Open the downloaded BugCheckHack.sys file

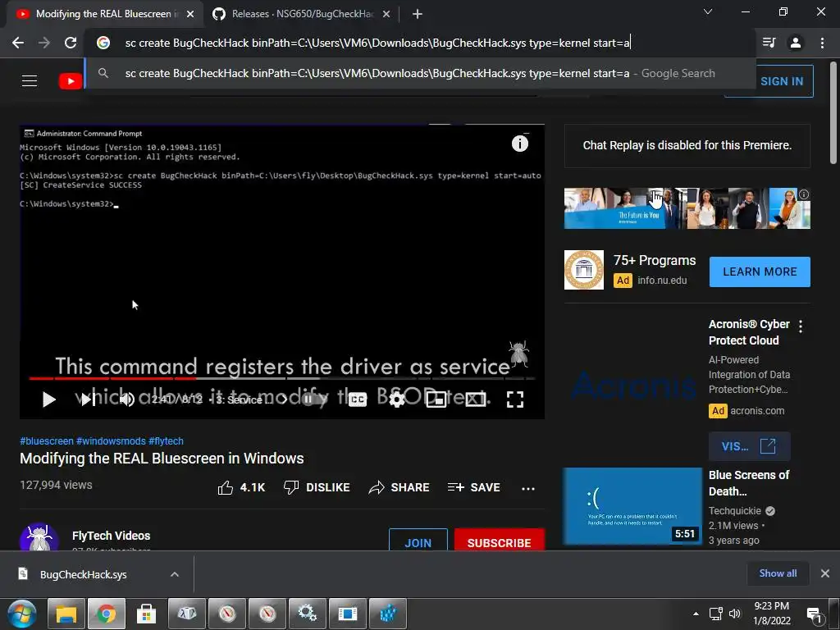pyautogui.click(x=84, y=574)
